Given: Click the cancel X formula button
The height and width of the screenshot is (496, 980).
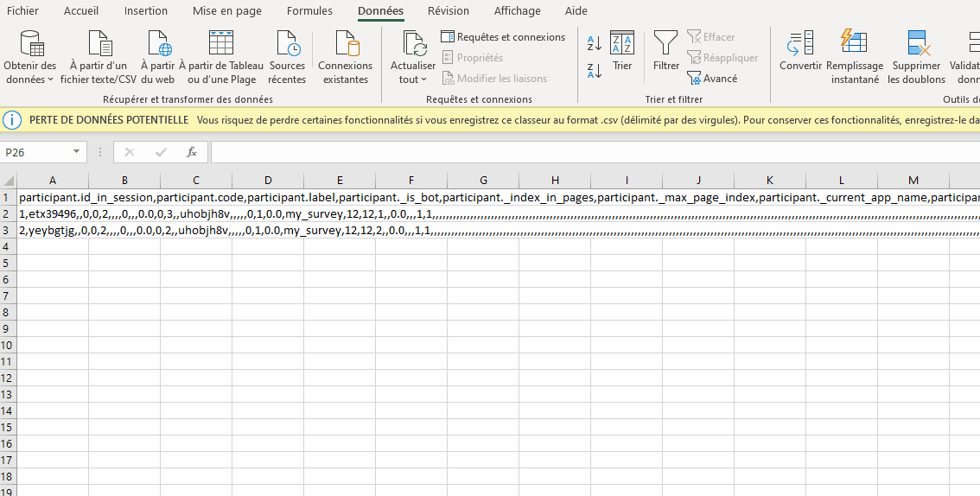Looking at the screenshot, I should (x=130, y=152).
